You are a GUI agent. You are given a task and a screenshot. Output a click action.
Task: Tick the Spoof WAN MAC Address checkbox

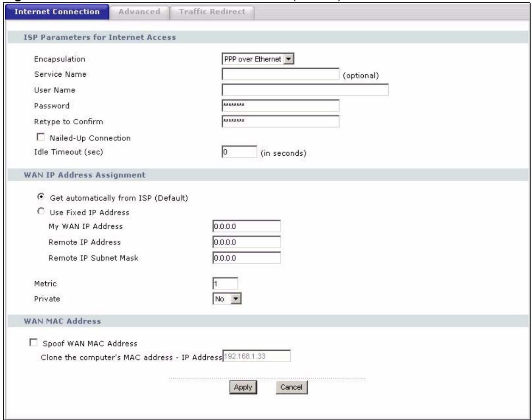(x=33, y=343)
